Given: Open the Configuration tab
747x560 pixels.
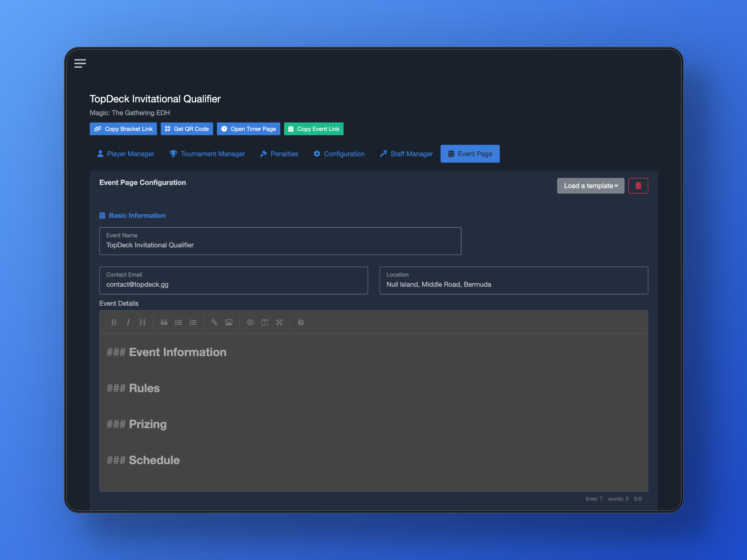Looking at the screenshot, I should pos(339,154).
